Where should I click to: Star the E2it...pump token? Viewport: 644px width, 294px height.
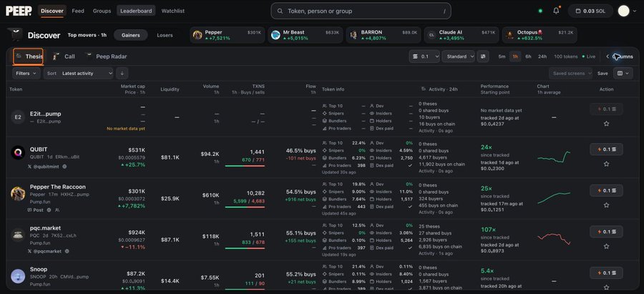[x=606, y=123]
